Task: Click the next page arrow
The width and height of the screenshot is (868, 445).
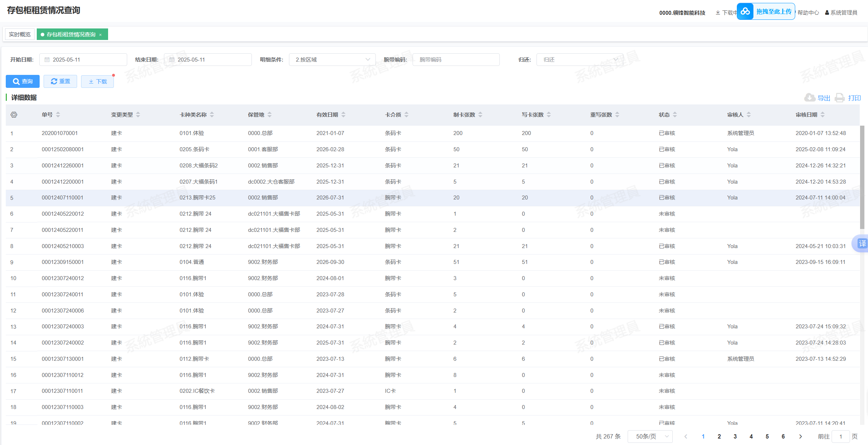Action: (x=800, y=436)
